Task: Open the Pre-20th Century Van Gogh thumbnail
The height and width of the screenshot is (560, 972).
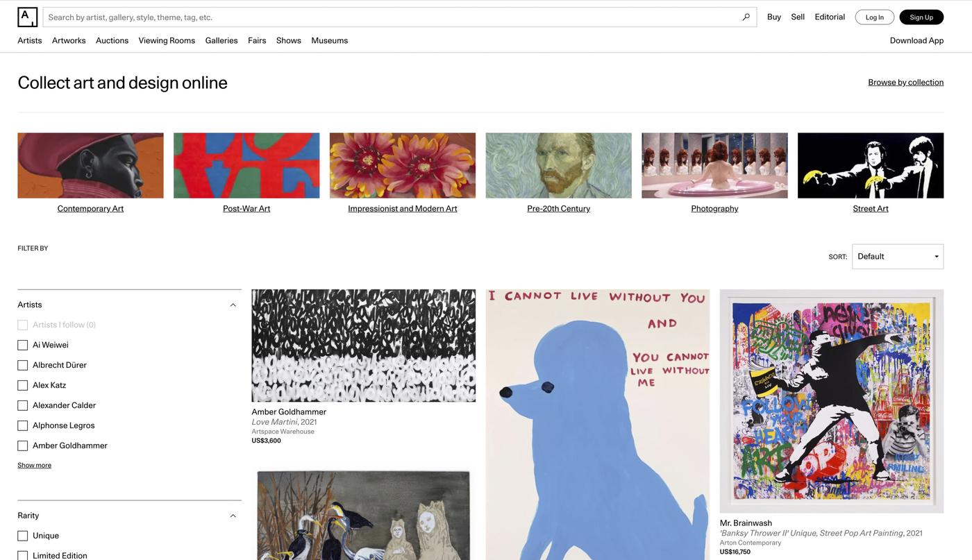Action: pyautogui.click(x=559, y=165)
